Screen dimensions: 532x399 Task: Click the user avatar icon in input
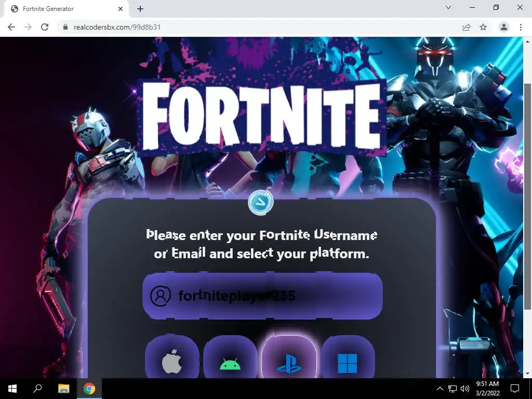[x=161, y=296]
